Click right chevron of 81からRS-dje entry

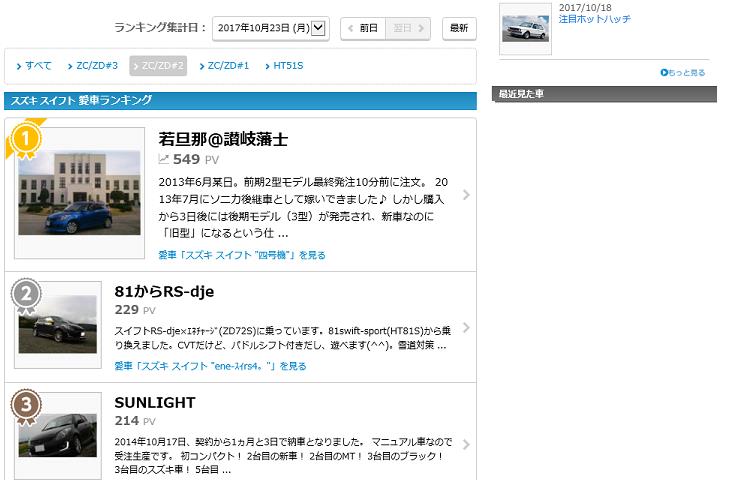(466, 328)
